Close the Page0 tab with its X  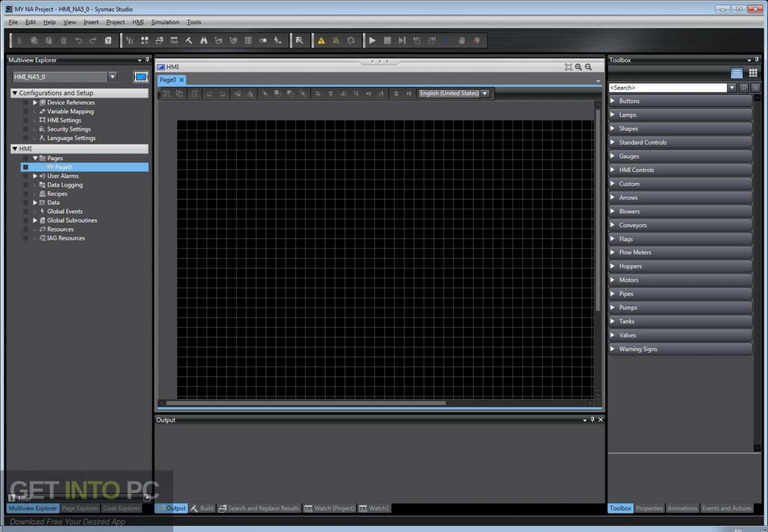click(181, 80)
